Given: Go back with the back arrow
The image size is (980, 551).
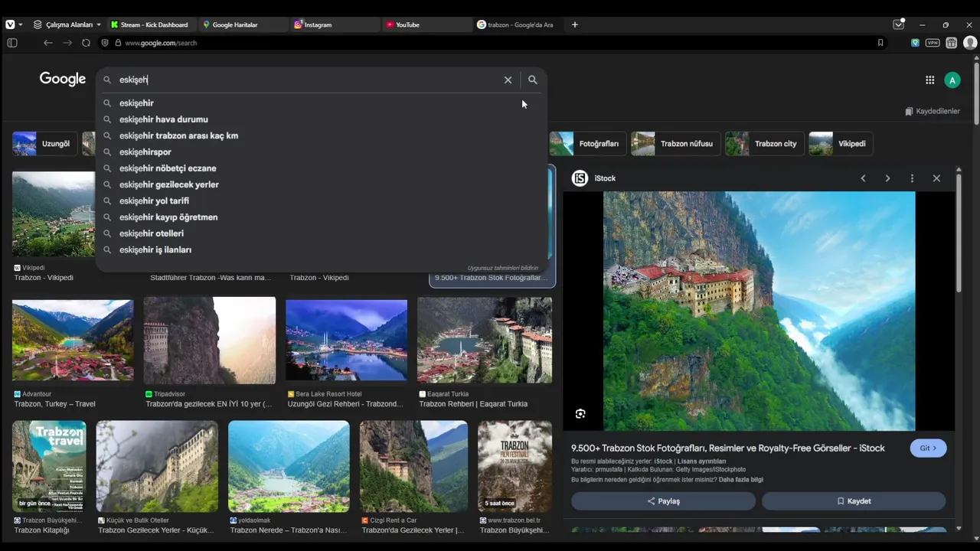Looking at the screenshot, I should tap(48, 43).
